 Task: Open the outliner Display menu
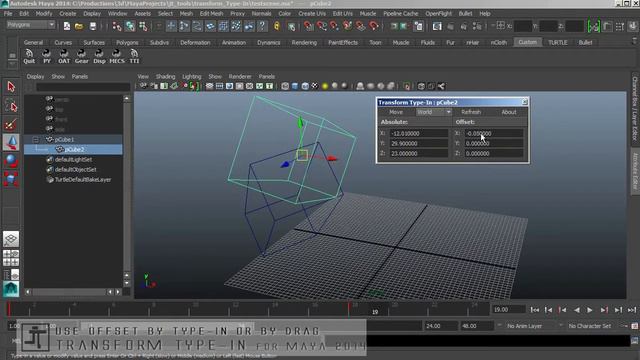[x=35, y=76]
